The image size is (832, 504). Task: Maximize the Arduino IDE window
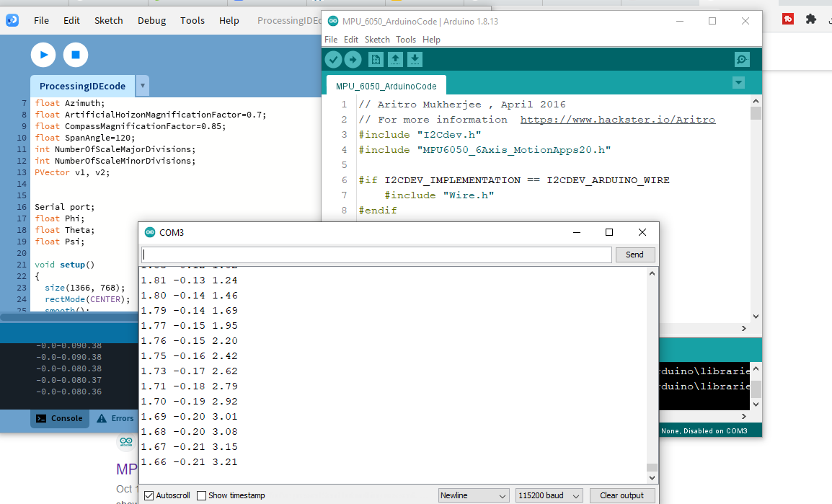[712, 21]
